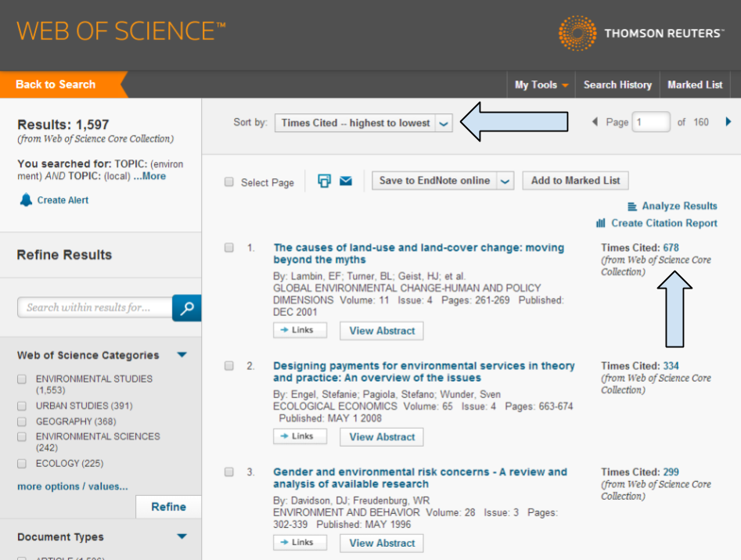Click Times Cited count 678
The image size is (741, 560).
click(671, 247)
